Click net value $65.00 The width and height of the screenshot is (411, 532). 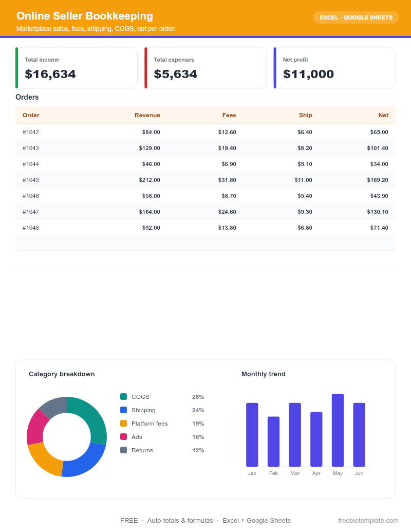point(379,132)
